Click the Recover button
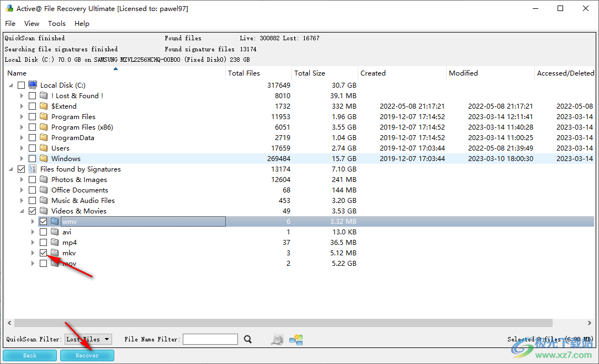This screenshot has height=364, width=599. [87, 355]
